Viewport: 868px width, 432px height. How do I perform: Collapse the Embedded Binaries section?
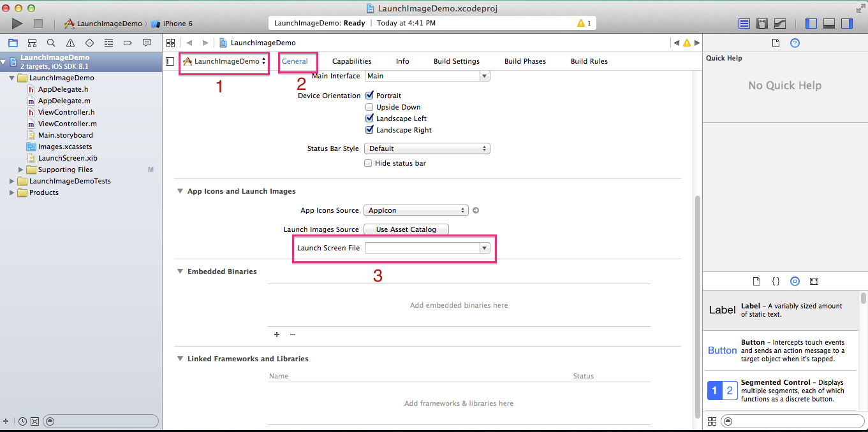pyautogui.click(x=180, y=271)
